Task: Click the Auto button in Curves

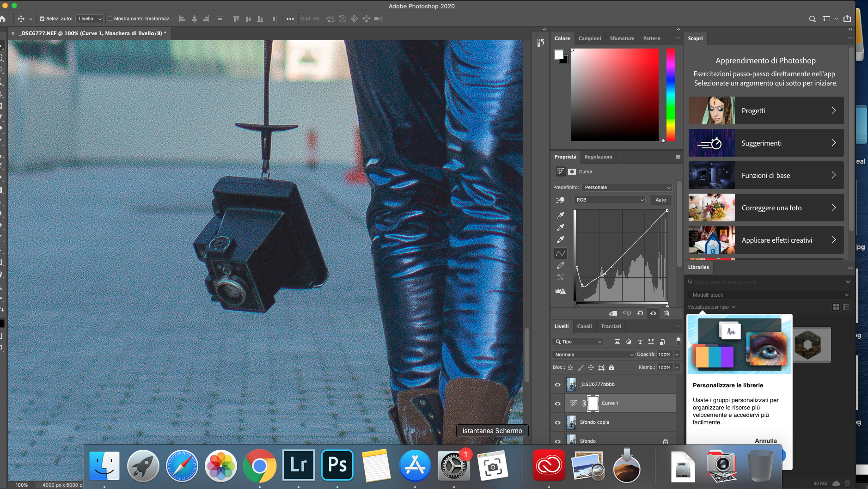Action: tap(660, 200)
